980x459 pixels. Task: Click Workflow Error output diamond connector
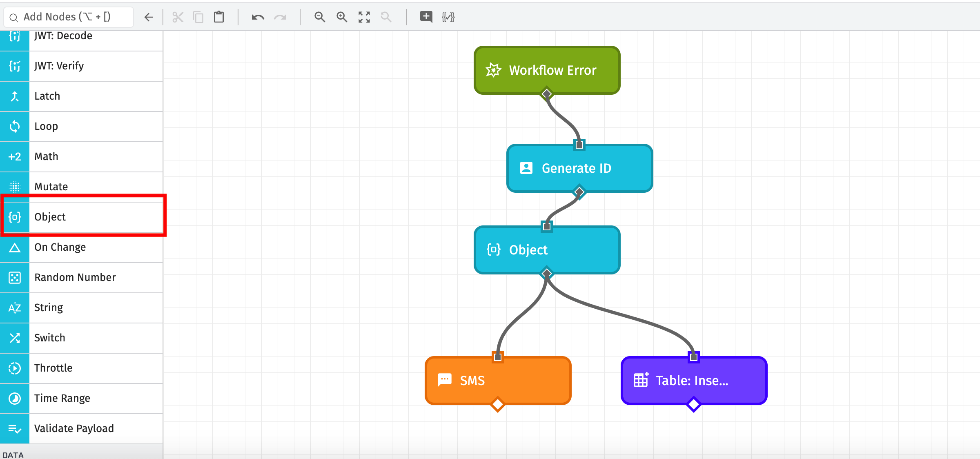[x=547, y=94]
